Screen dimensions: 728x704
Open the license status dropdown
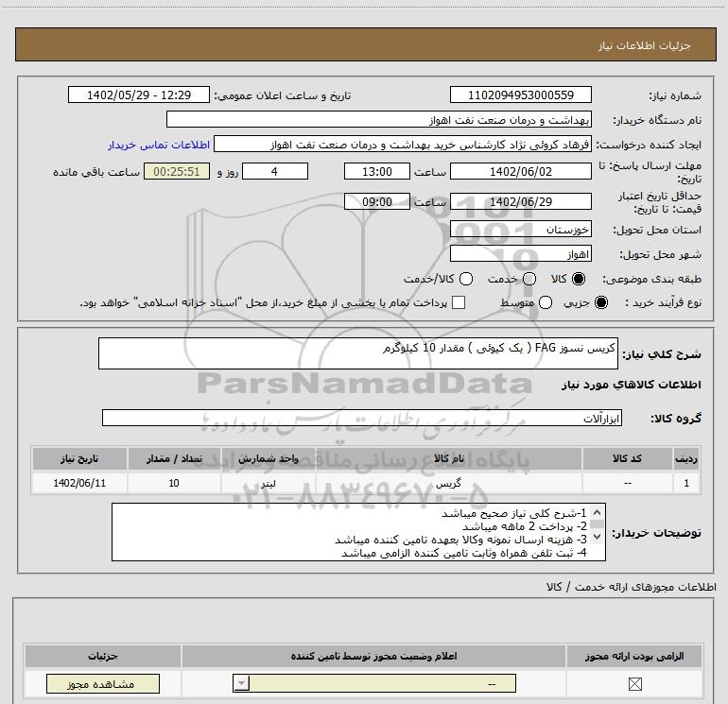click(373, 683)
